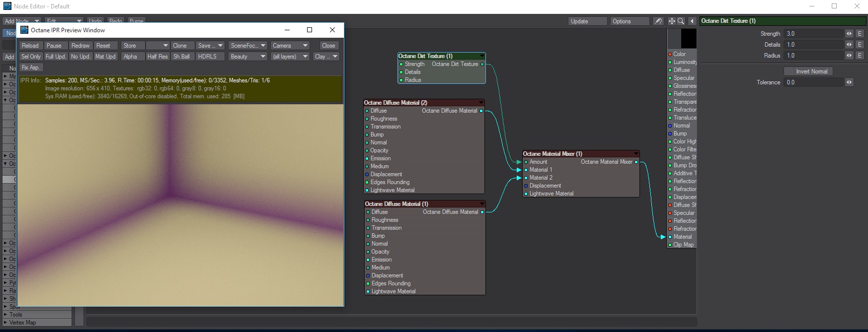The image size is (868, 332).
Task: Click the pan/move view icon
Action: 672,21
